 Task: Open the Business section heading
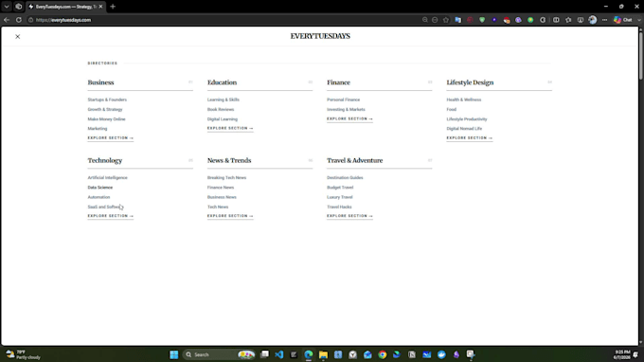click(x=100, y=82)
